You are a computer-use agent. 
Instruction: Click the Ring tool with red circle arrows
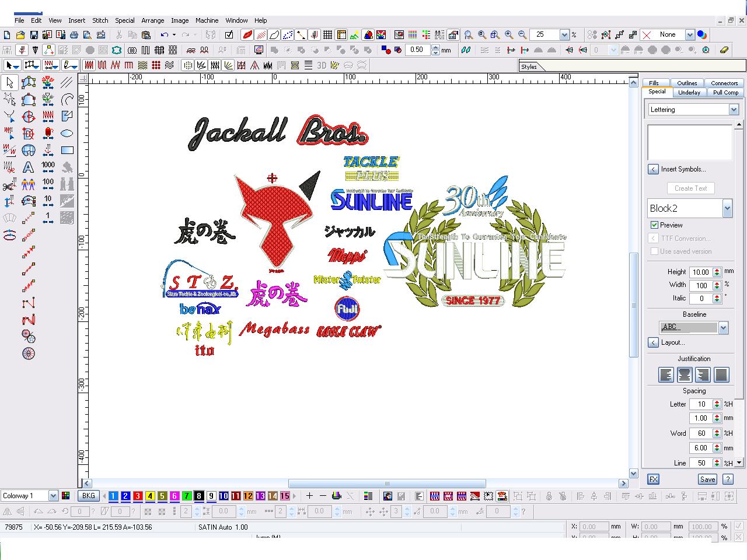9,235
